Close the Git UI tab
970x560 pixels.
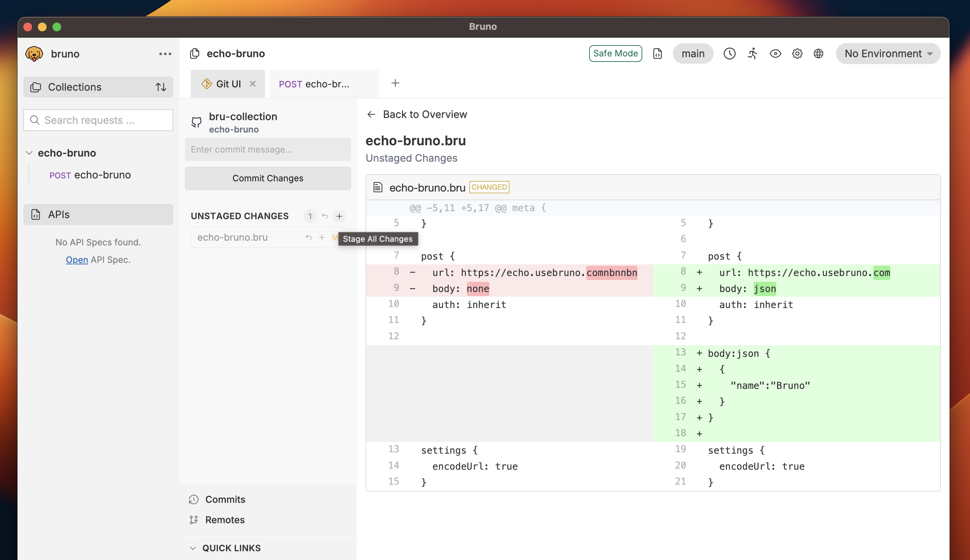pos(253,83)
